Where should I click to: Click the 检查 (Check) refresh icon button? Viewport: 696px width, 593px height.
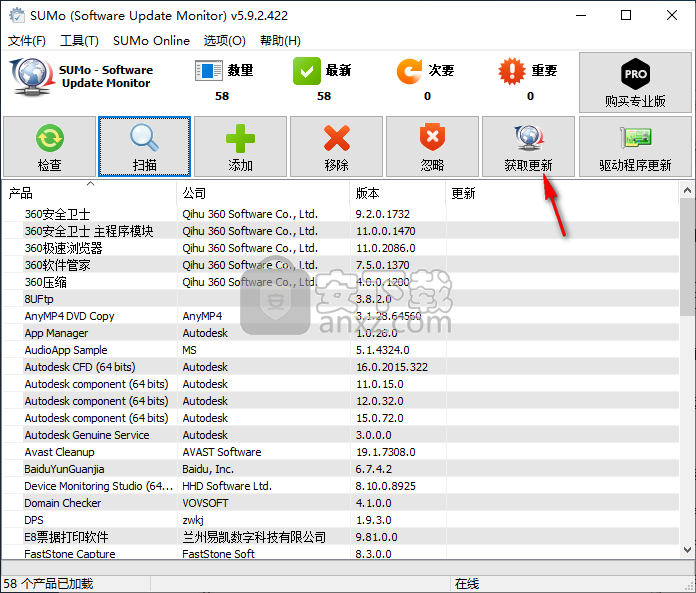(49, 146)
